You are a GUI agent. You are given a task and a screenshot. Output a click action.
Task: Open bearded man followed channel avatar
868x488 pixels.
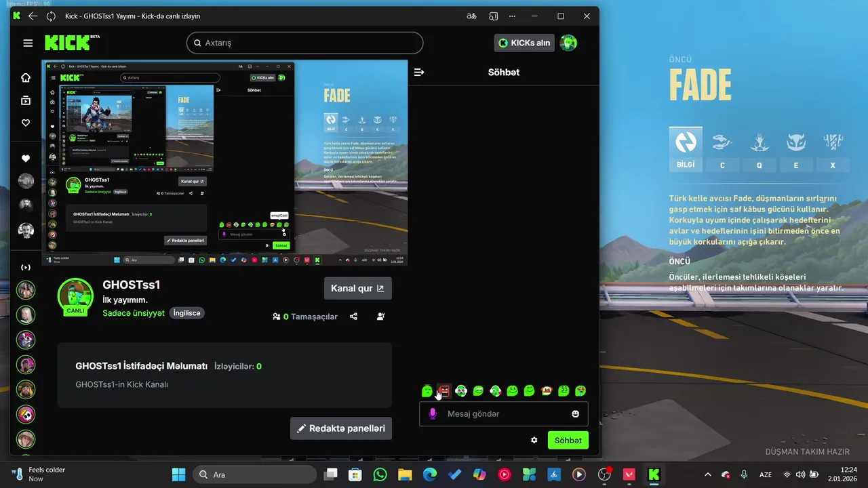click(26, 230)
